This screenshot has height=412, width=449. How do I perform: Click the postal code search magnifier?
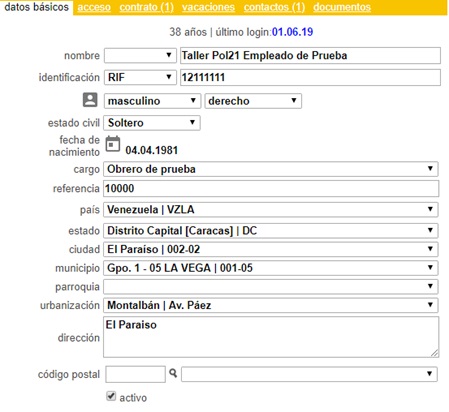click(x=173, y=373)
